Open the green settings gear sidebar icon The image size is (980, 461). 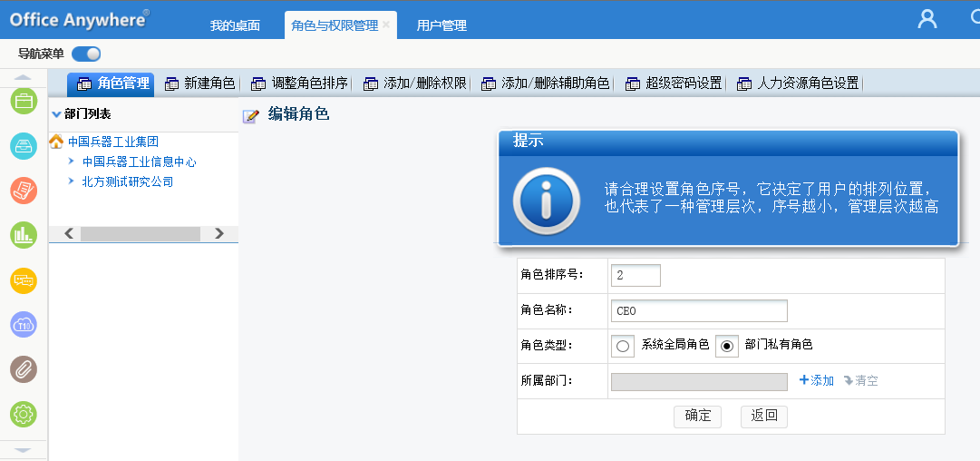tap(24, 415)
